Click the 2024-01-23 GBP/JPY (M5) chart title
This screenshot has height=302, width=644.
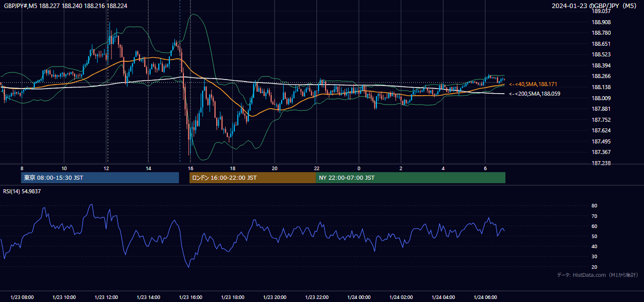tap(595, 6)
